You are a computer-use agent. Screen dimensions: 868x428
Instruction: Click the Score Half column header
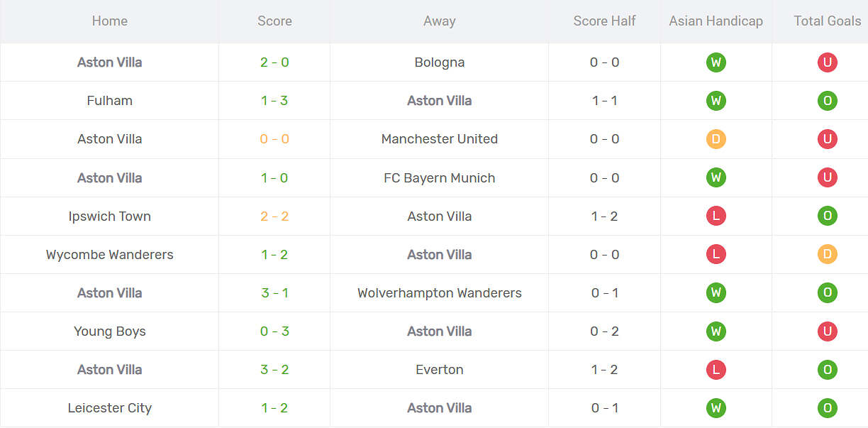604,21
